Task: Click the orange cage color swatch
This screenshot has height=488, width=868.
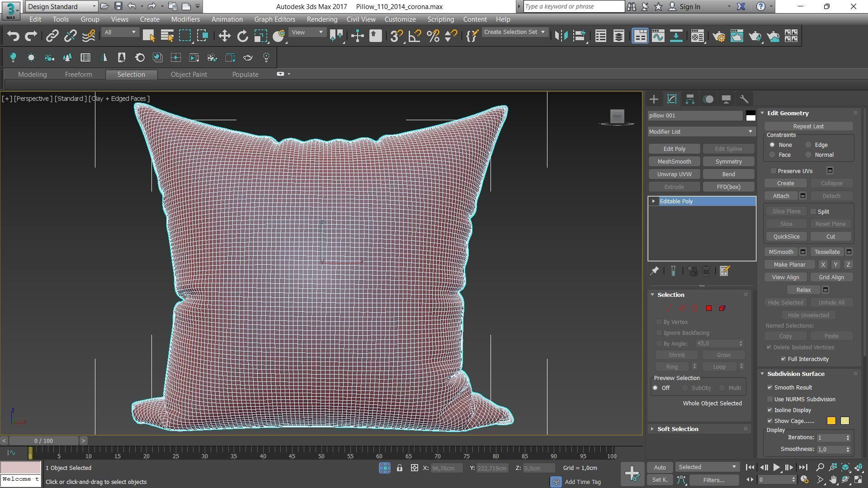Action: click(831, 421)
